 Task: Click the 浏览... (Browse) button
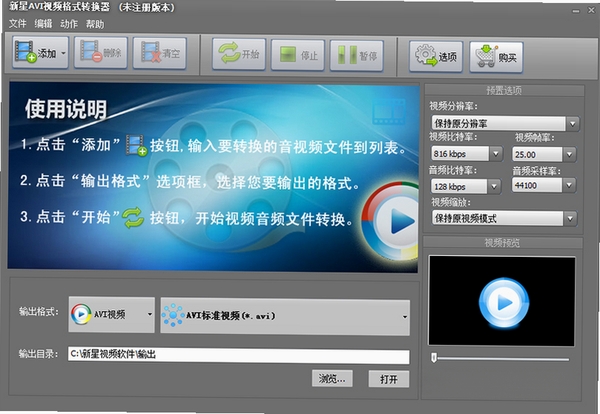click(x=332, y=378)
